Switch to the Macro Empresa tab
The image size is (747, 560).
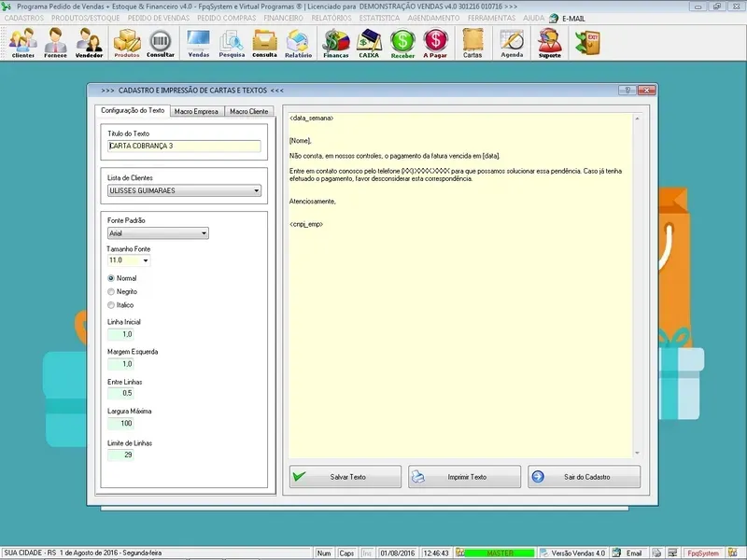coord(196,111)
